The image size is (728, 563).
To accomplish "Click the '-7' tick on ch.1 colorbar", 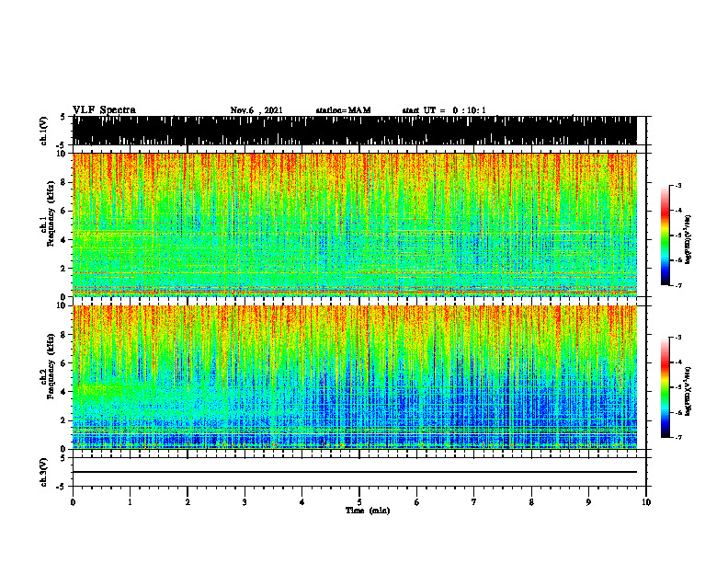I will (677, 285).
